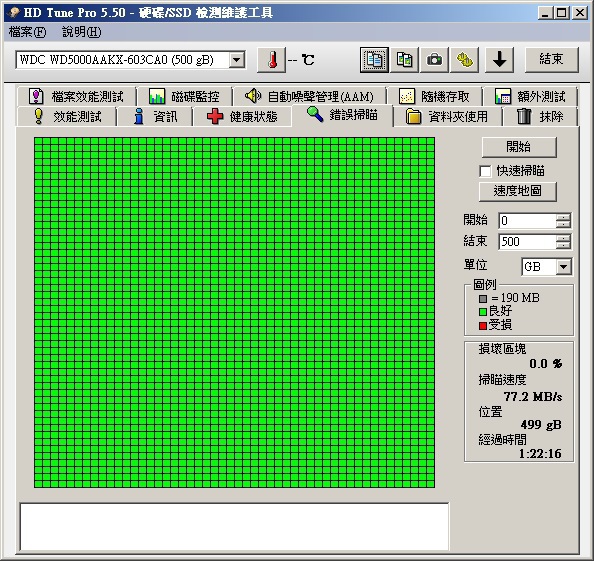Copy info to clipboard toolbar icon
The width and height of the screenshot is (594, 561).
374,60
